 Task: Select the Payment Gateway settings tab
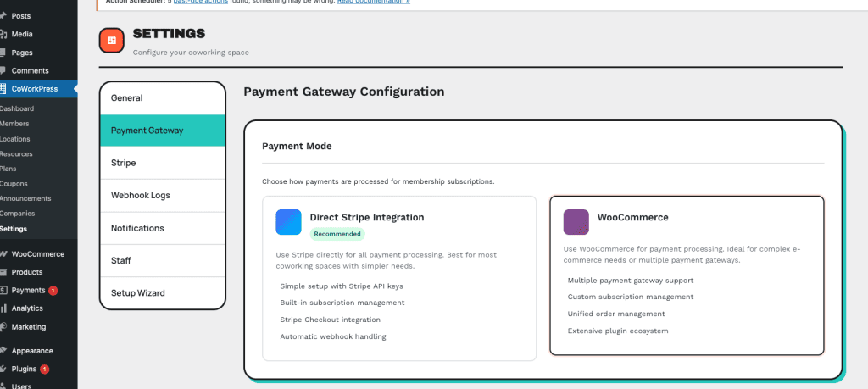coord(163,131)
